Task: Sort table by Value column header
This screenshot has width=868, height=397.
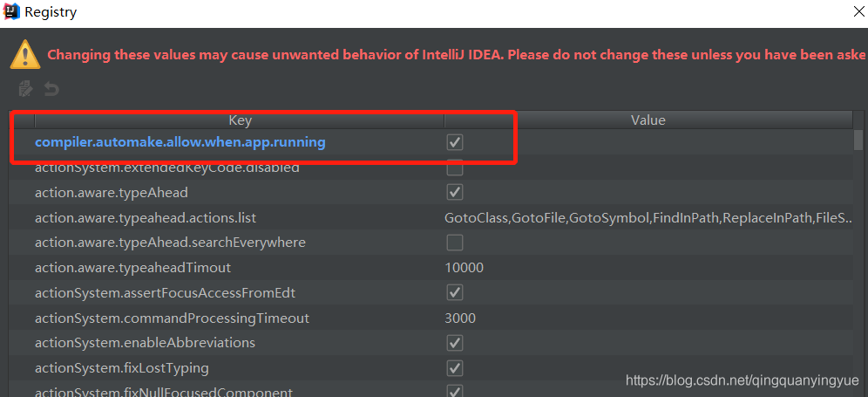Action: [x=648, y=120]
